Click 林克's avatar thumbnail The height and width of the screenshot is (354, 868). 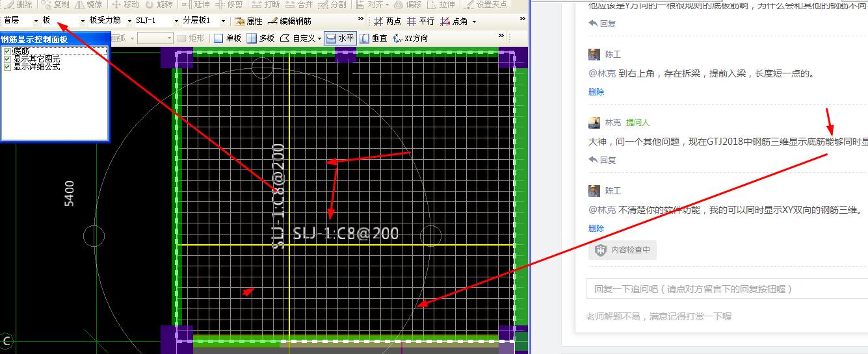click(594, 123)
